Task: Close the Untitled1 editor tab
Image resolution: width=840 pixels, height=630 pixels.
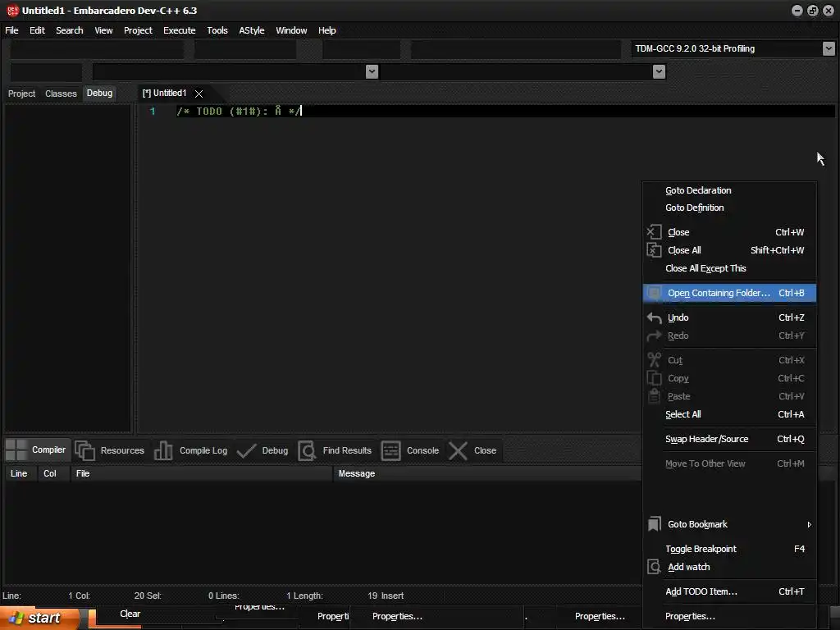Action: click(x=199, y=94)
